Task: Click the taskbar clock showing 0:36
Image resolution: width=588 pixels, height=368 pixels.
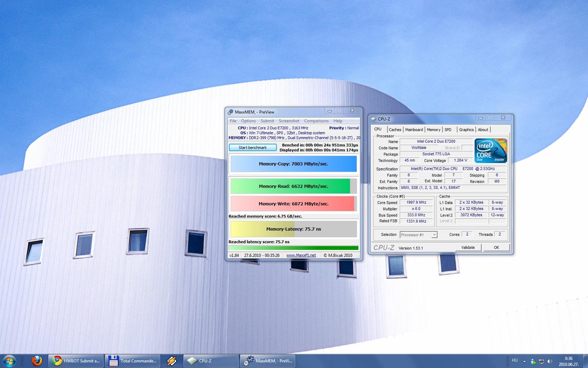Action: tap(569, 361)
